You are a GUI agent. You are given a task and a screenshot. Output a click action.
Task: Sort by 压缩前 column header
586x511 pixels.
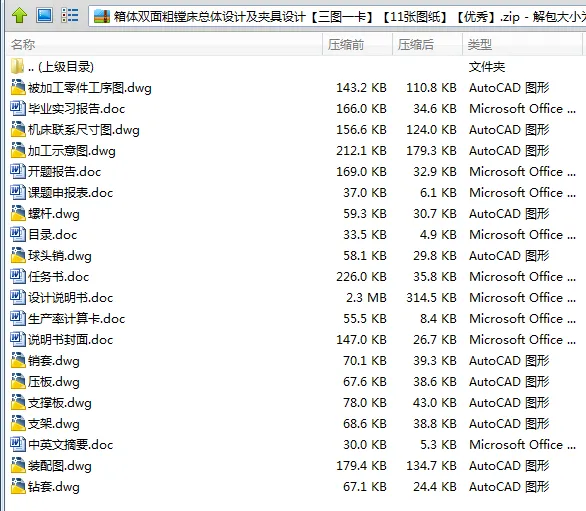[x=357, y=44]
